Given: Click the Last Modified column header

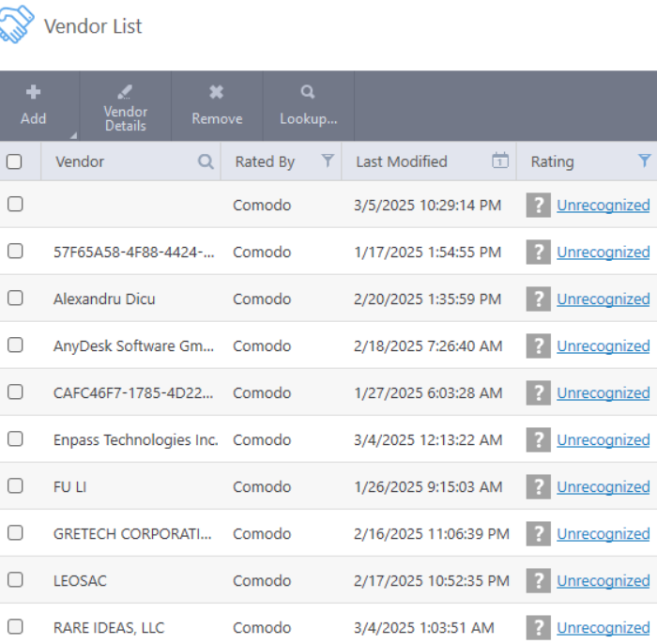Looking at the screenshot, I should 402,161.
